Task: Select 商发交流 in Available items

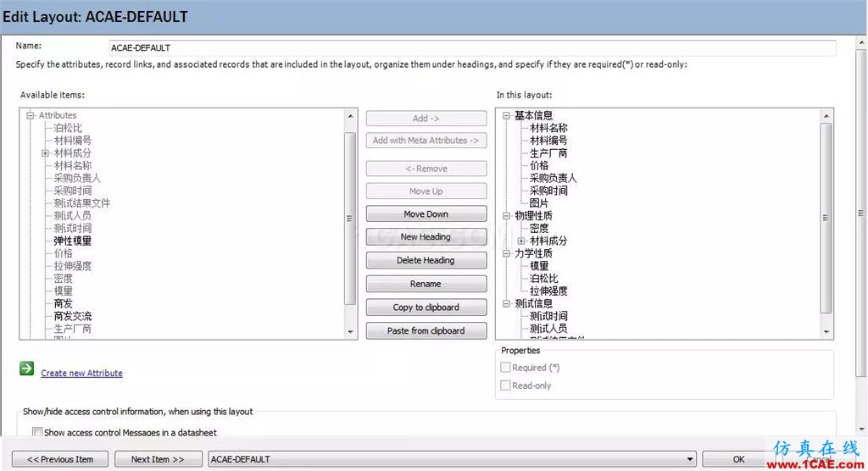Action: [73, 316]
